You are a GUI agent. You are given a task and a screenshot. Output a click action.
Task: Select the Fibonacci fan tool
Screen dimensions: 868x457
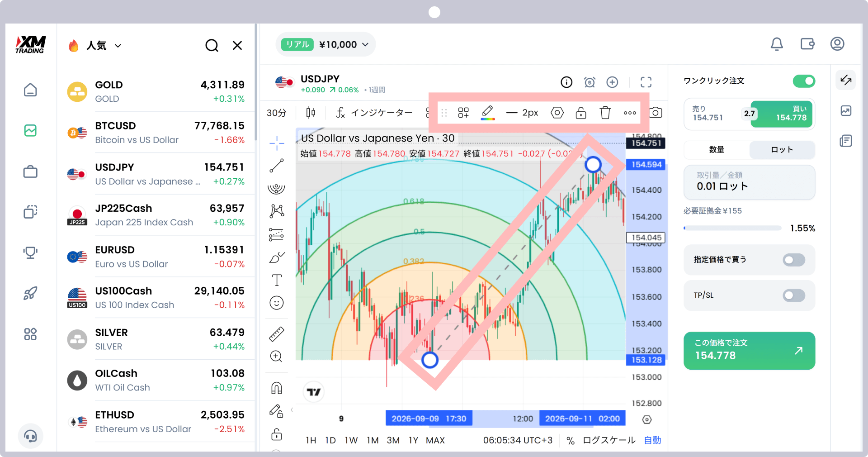277,188
